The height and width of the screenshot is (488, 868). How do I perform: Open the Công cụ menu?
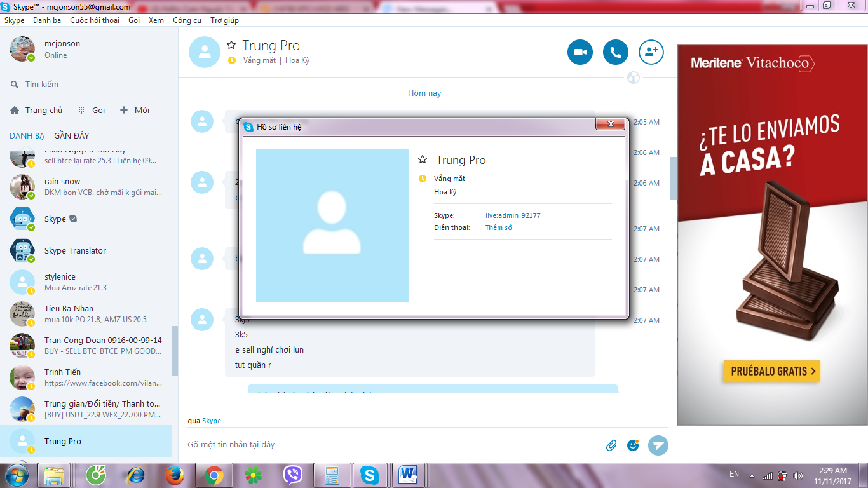187,20
